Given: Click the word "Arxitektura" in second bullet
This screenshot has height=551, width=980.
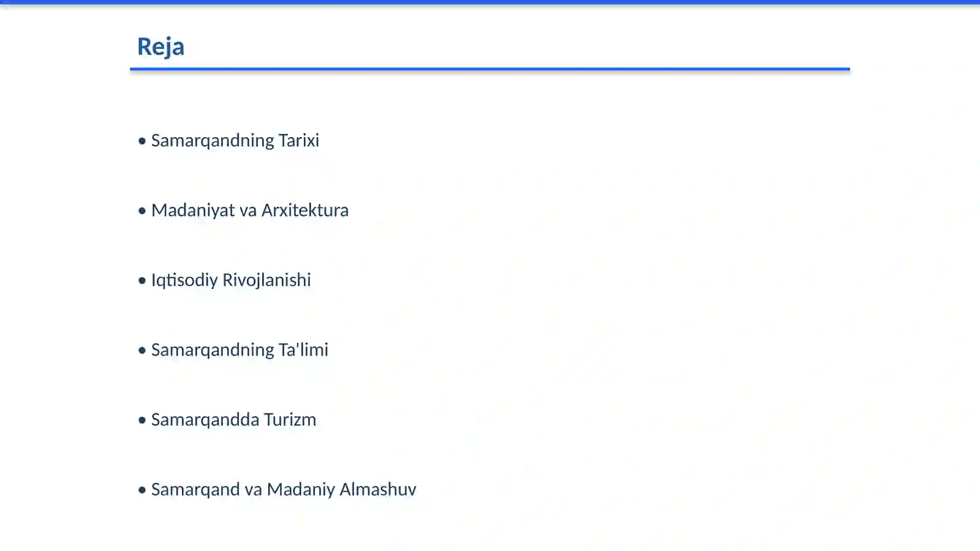Looking at the screenshot, I should pos(305,210).
